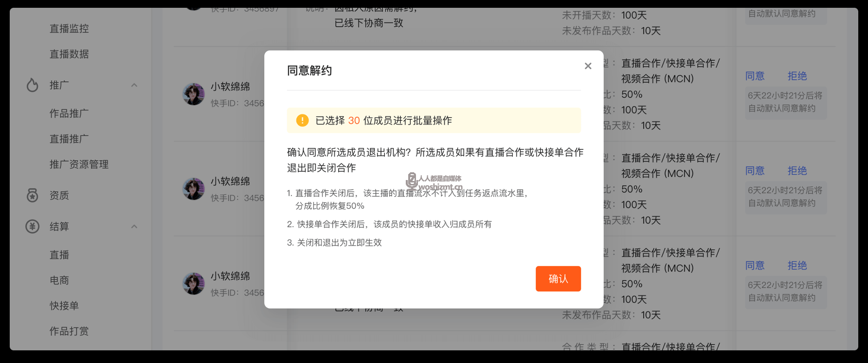The width and height of the screenshot is (868, 363).
Task: Click the flame icon beside 推广
Action: (x=33, y=85)
